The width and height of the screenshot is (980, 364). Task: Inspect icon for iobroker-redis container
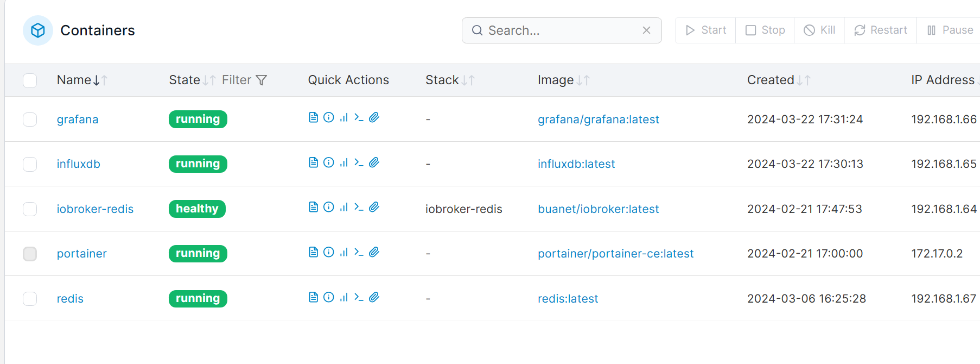pyautogui.click(x=328, y=207)
